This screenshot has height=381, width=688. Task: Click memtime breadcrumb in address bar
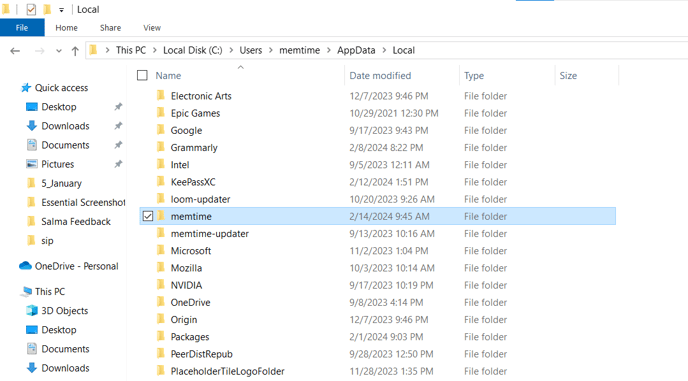tap(300, 50)
